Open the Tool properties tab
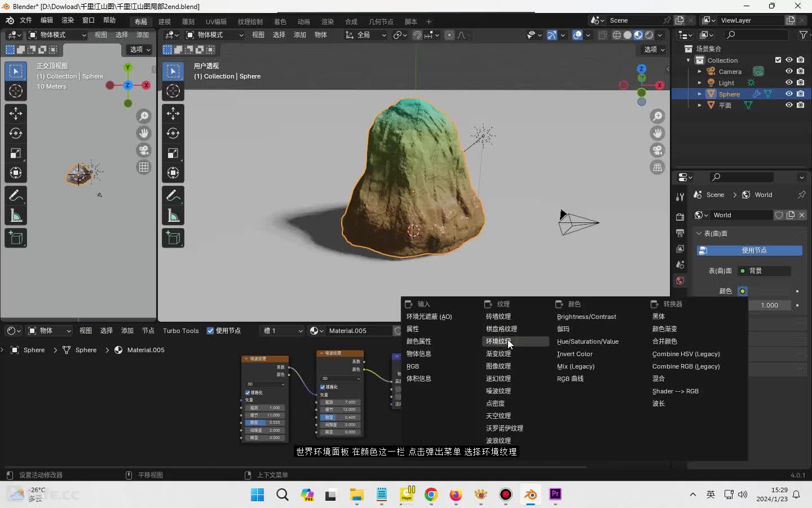This screenshot has height=508, width=812. coord(680,196)
